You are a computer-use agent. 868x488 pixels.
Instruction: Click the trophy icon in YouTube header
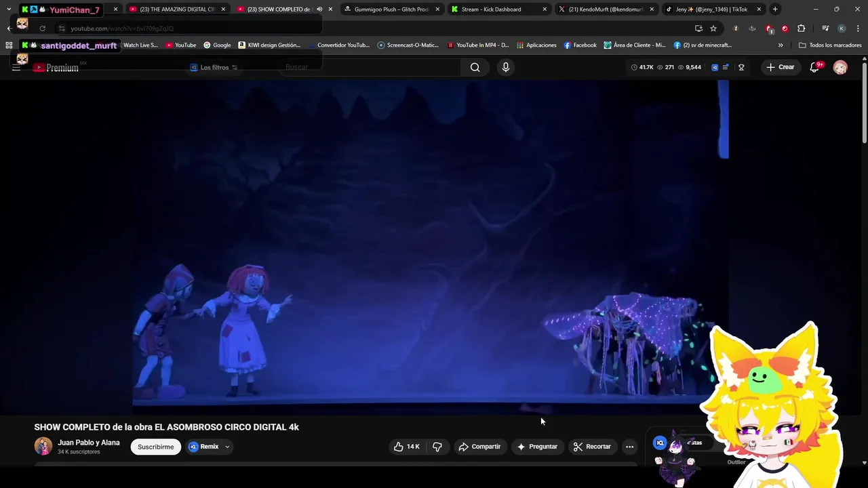coord(741,67)
